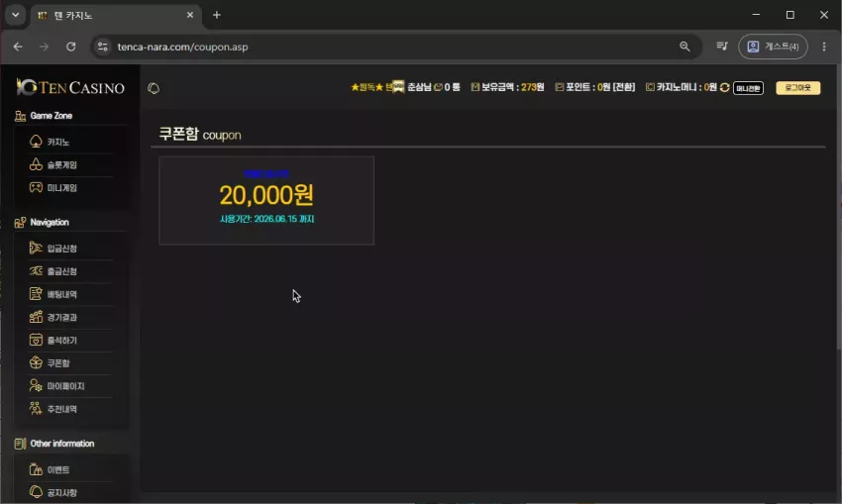This screenshot has width=842, height=504.
Task: Open the message inbox envelope showing 0 통
Action: click(447, 87)
